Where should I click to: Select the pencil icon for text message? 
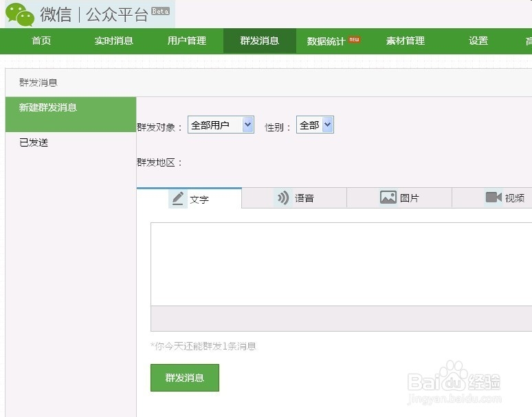pos(178,198)
